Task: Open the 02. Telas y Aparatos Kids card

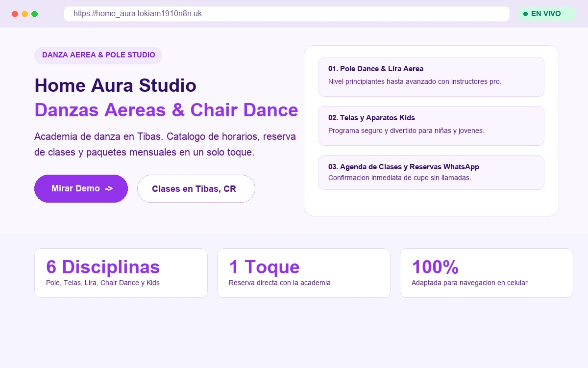Action: pos(431,126)
